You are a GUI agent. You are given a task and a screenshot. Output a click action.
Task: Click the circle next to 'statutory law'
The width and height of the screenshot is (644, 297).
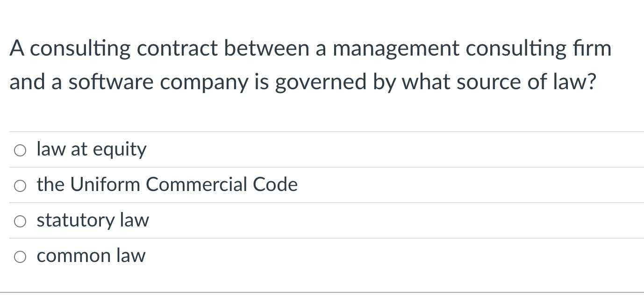[20, 221]
